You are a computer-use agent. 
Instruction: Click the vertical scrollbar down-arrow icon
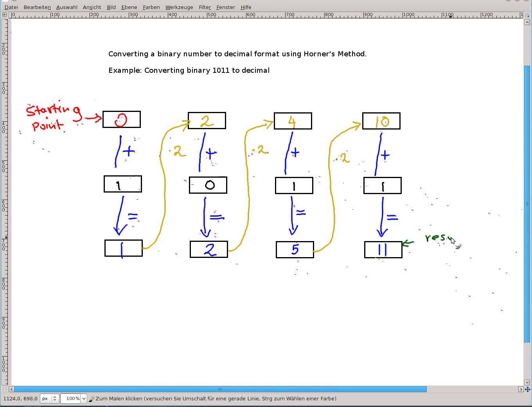(x=527, y=383)
